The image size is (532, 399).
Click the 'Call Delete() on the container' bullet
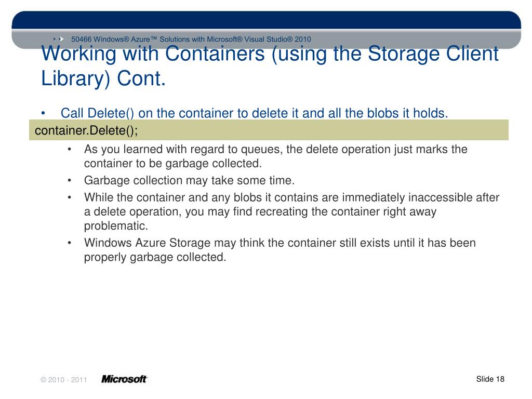[x=254, y=113]
